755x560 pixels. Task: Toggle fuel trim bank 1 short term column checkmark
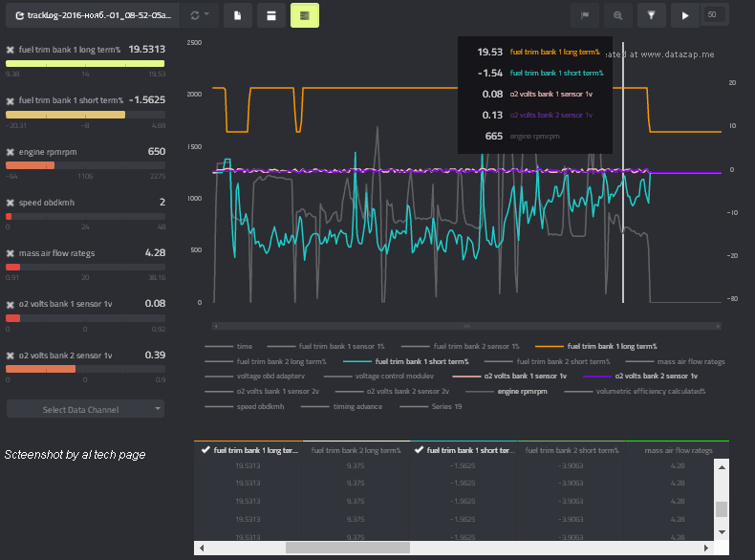(x=419, y=449)
